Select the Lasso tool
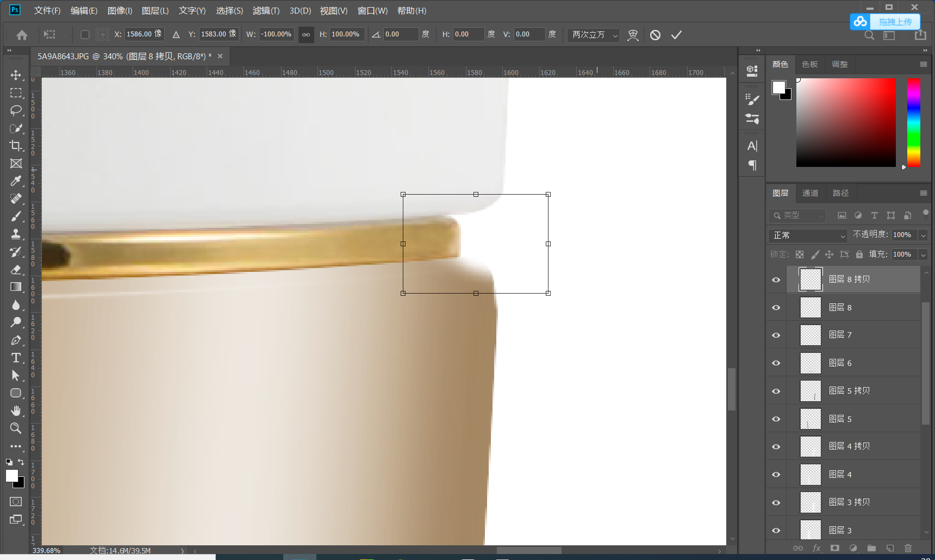The height and width of the screenshot is (560, 935). point(16,110)
